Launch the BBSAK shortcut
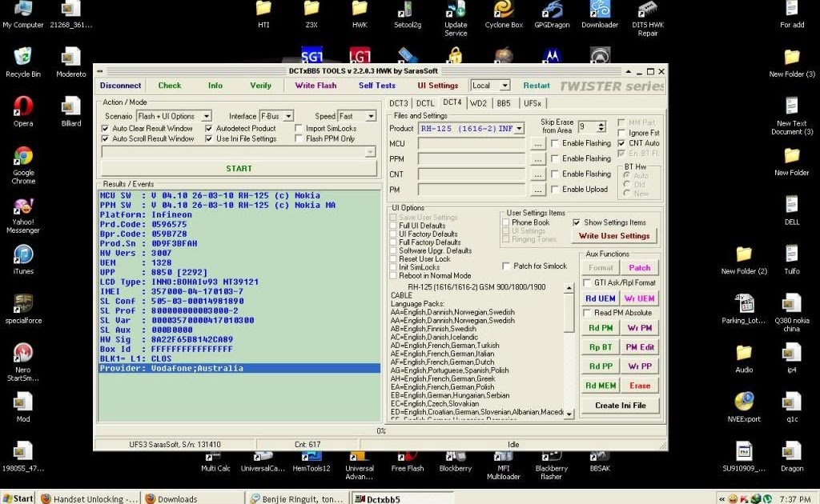 point(600,462)
